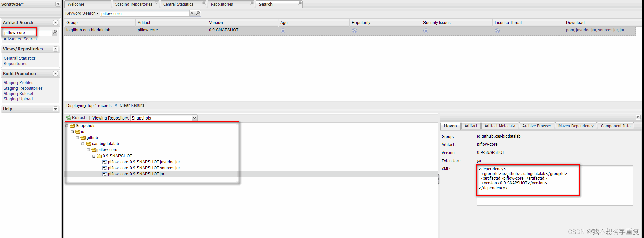The width and height of the screenshot is (644, 238).
Task: Open Repositories sidebar link
Action: tap(15, 64)
